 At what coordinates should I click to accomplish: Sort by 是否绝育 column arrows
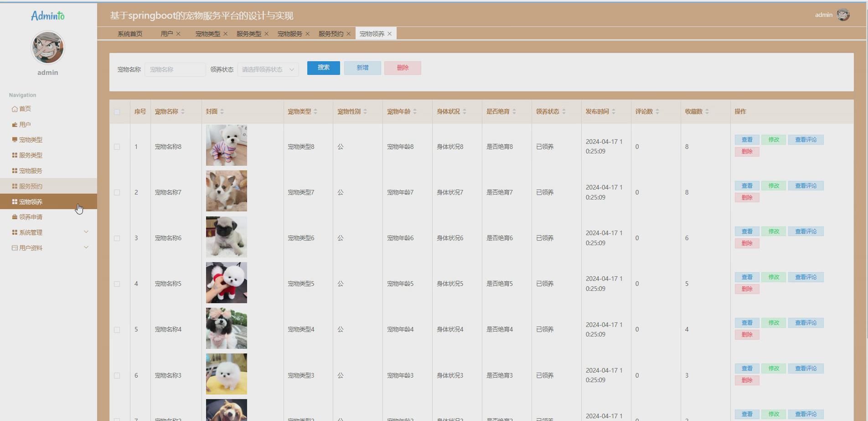514,112
